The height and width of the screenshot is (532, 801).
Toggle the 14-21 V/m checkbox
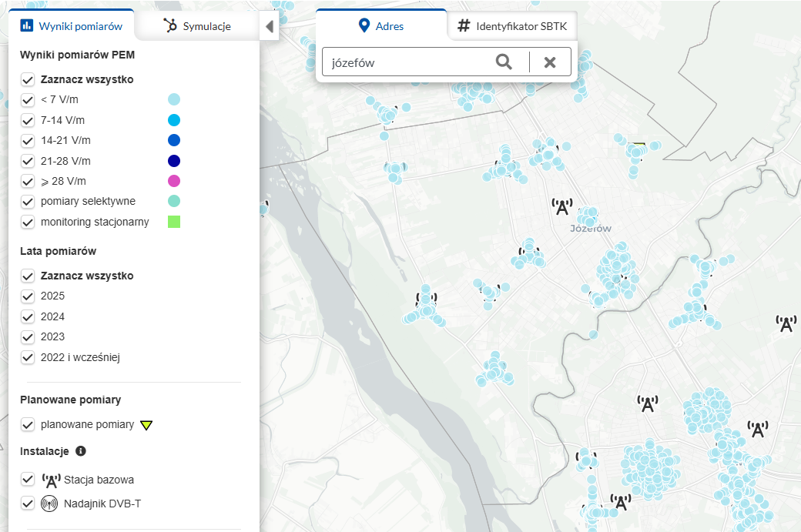click(28, 141)
